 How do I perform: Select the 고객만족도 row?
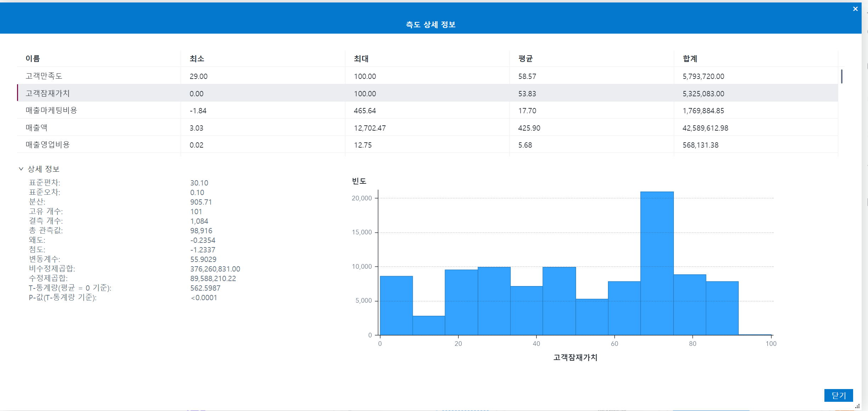tap(44, 76)
